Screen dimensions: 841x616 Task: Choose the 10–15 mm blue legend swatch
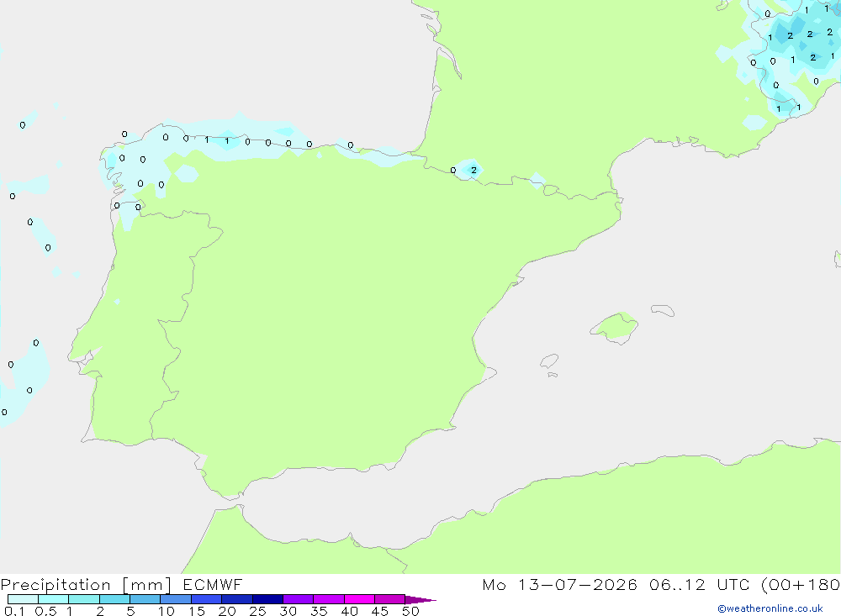coord(176,599)
